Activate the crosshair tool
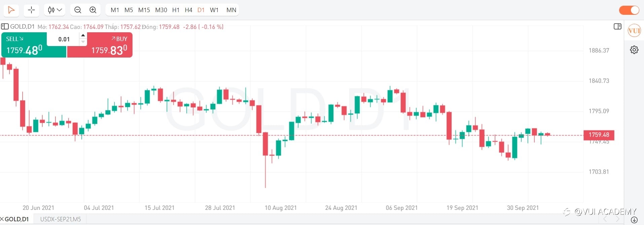This screenshot has height=225, width=644. point(31,10)
